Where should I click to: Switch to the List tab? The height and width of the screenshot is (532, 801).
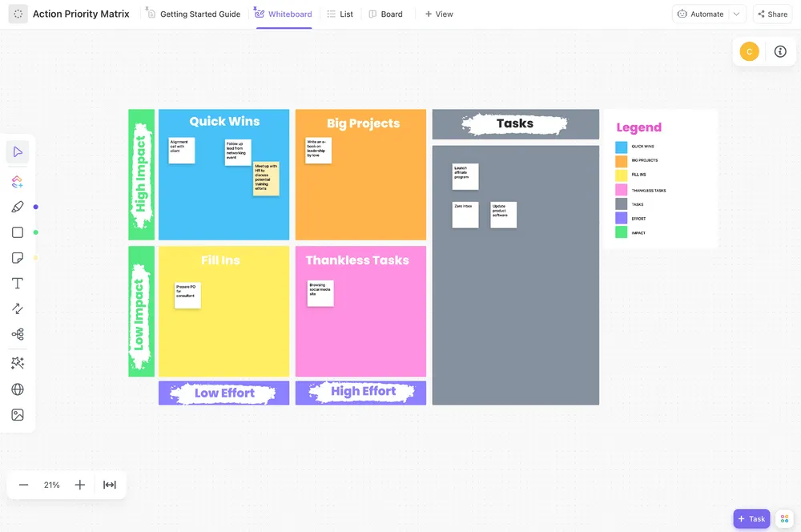coord(340,14)
